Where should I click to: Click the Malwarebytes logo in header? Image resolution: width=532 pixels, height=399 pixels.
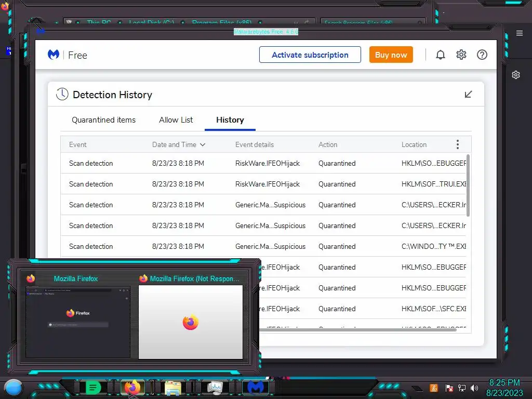pos(54,55)
